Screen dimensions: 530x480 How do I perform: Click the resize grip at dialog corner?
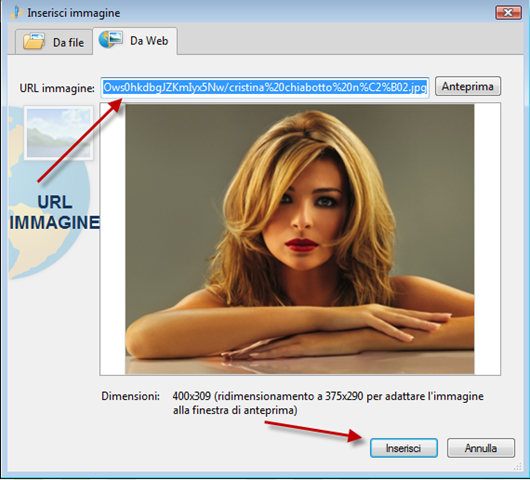pyautogui.click(x=517, y=466)
